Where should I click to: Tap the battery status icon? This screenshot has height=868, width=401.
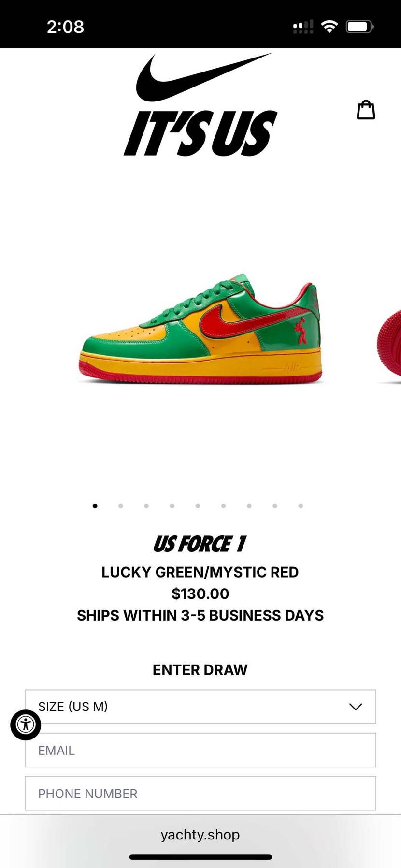tap(360, 27)
